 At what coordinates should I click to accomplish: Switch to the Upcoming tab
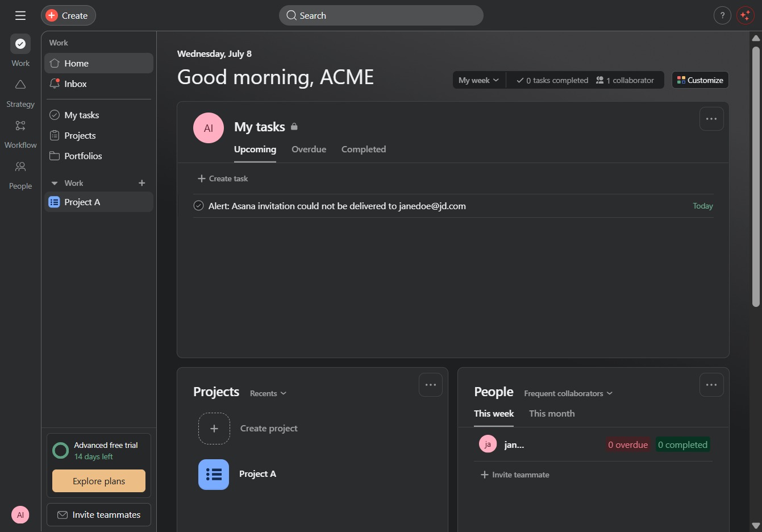(255, 149)
